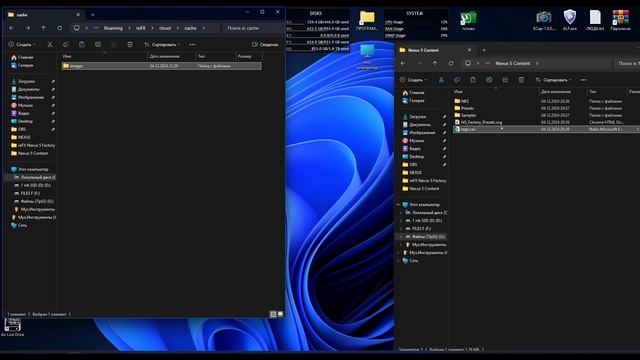Image resolution: width=640 pixels, height=360 pixels.
Task: Open the ПРОГРАМ... folder shortcut on desktop
Action: point(367,20)
